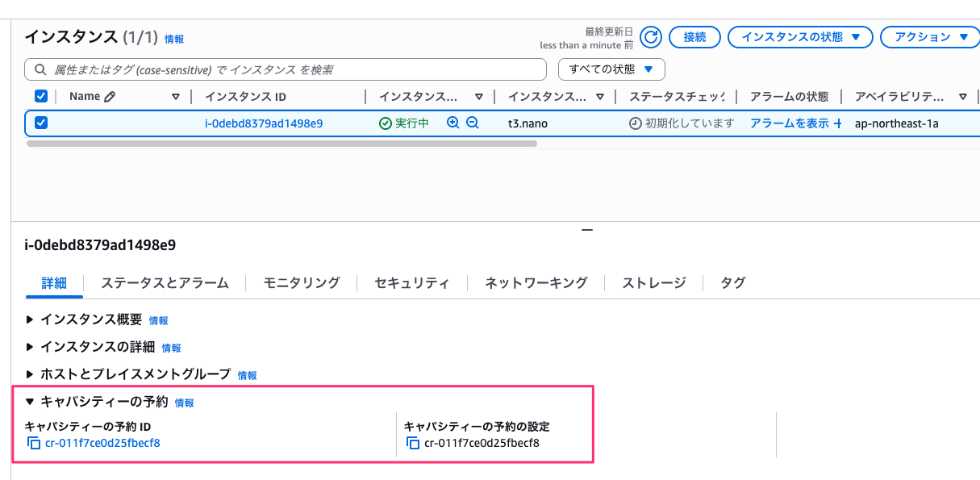Viewport: 980px width, 480px height.
Task: Click the zoom-out filter icon beside 実行中
Action: coord(473,123)
